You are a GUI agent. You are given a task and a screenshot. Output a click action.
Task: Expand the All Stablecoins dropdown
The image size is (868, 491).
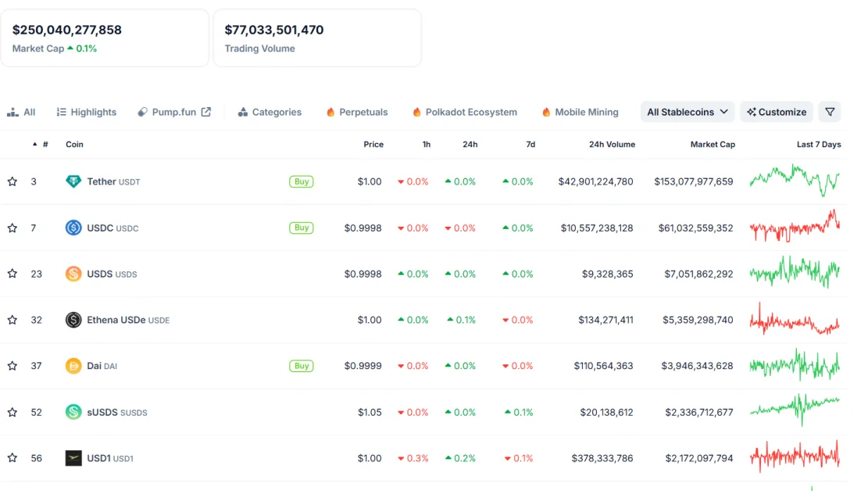688,112
